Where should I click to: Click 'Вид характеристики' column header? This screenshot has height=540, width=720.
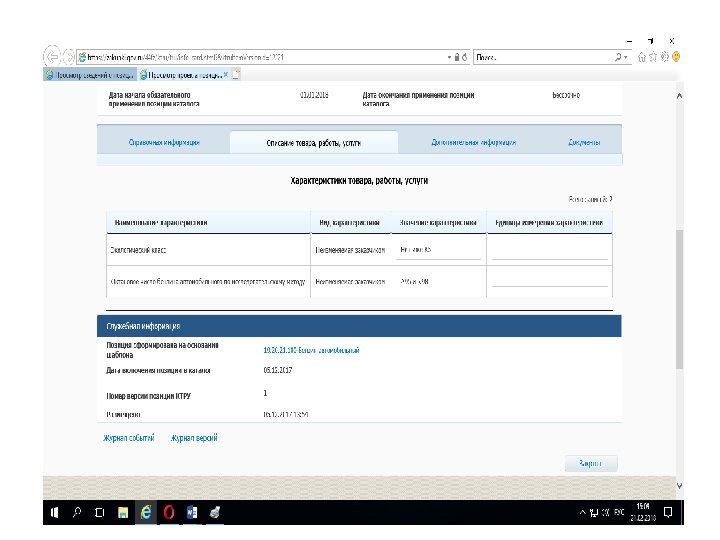click(349, 223)
